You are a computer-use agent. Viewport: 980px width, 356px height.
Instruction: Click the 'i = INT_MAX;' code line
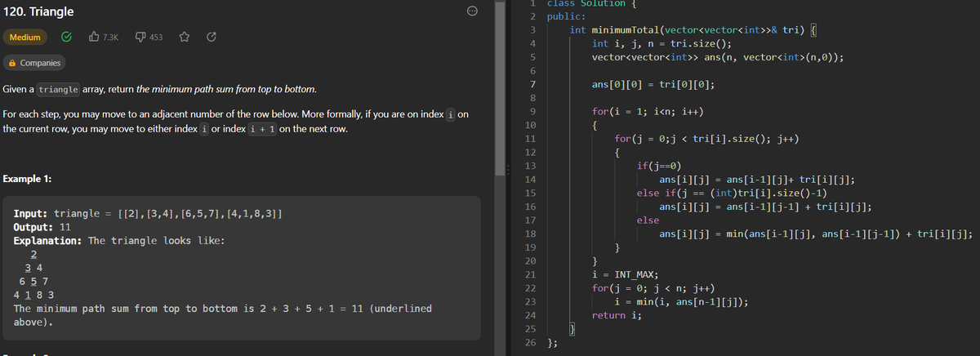pyautogui.click(x=626, y=274)
